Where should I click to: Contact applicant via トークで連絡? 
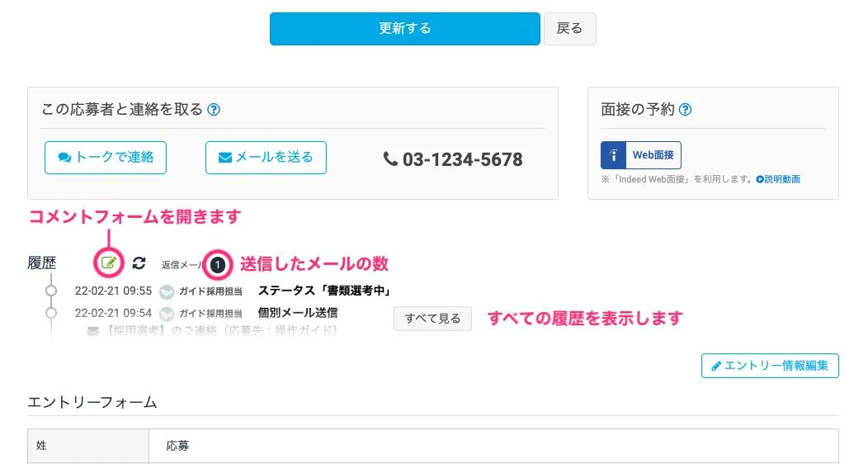(105, 158)
